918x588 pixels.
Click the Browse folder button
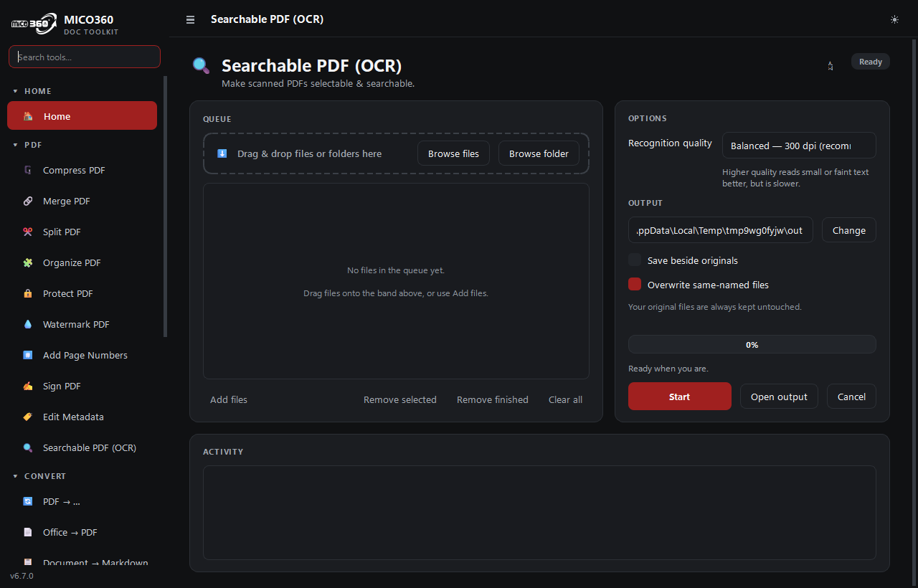539,153
